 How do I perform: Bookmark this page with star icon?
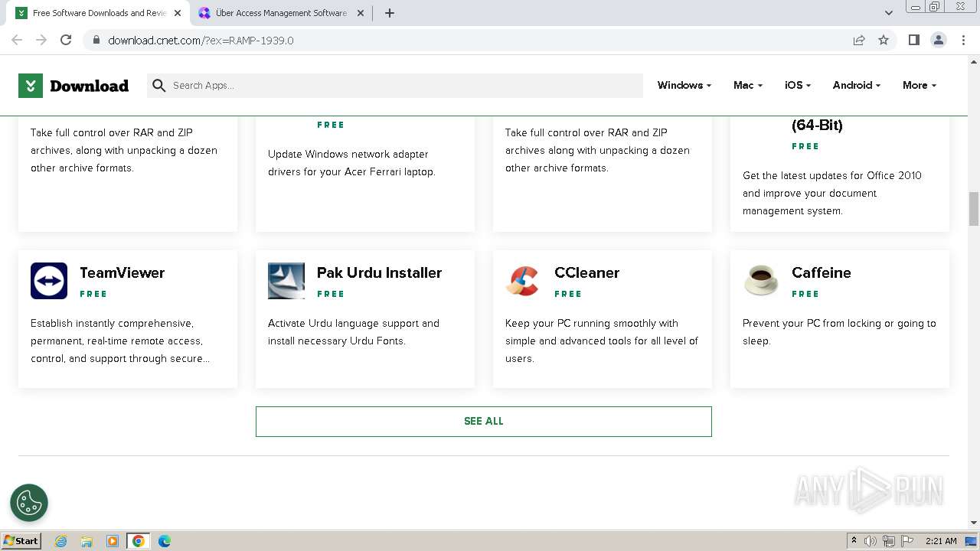tap(884, 40)
